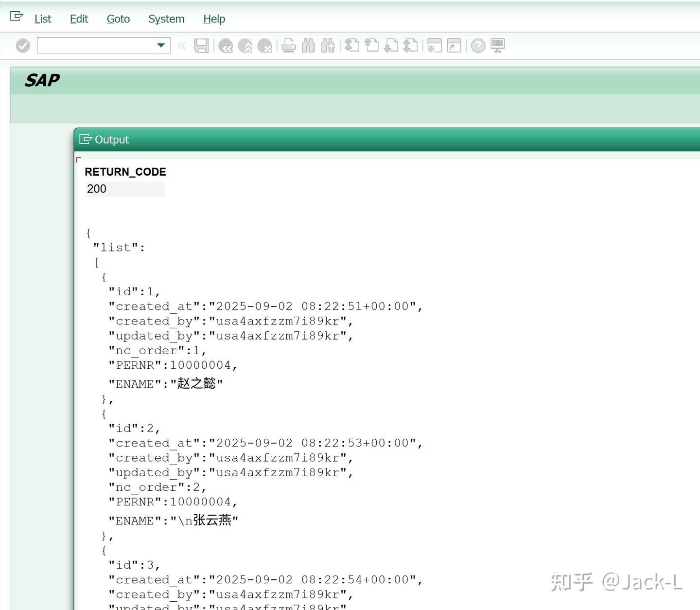Collapse the command field double-chevron

pyautogui.click(x=182, y=46)
